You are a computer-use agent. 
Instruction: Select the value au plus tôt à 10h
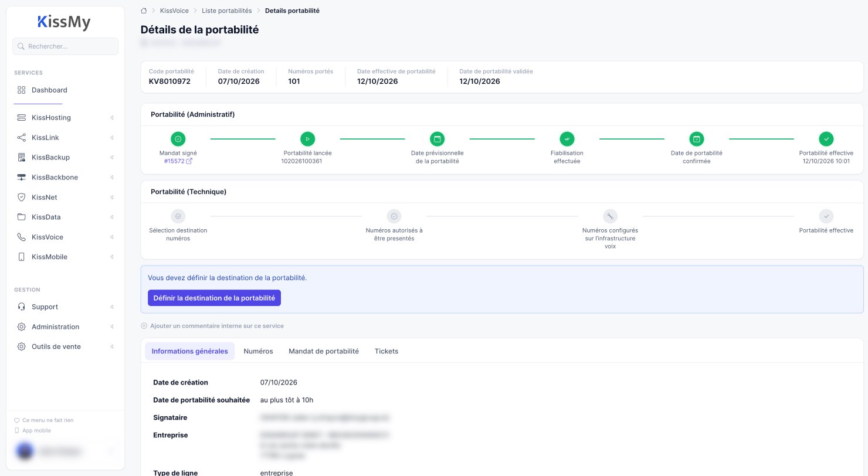287,400
